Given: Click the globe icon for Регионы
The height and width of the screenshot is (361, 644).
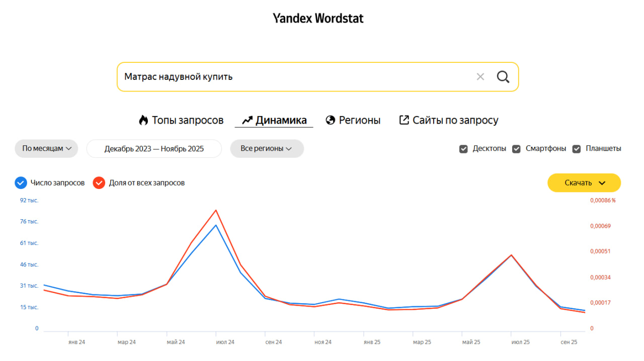Looking at the screenshot, I should pyautogui.click(x=331, y=121).
